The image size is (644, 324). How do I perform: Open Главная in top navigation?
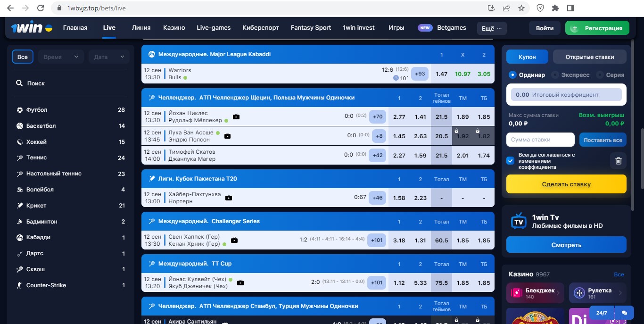pos(75,28)
